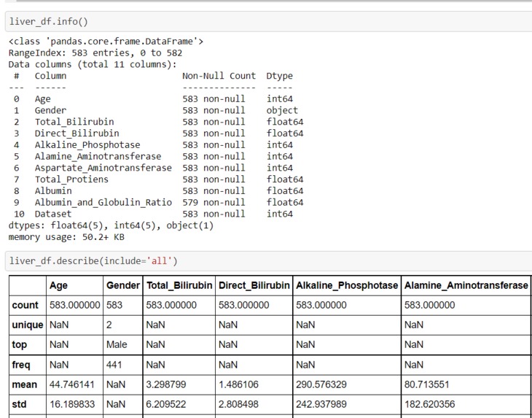
Task: Click 'Direct_Bilirubin' in the info column list
Action: coord(77,133)
